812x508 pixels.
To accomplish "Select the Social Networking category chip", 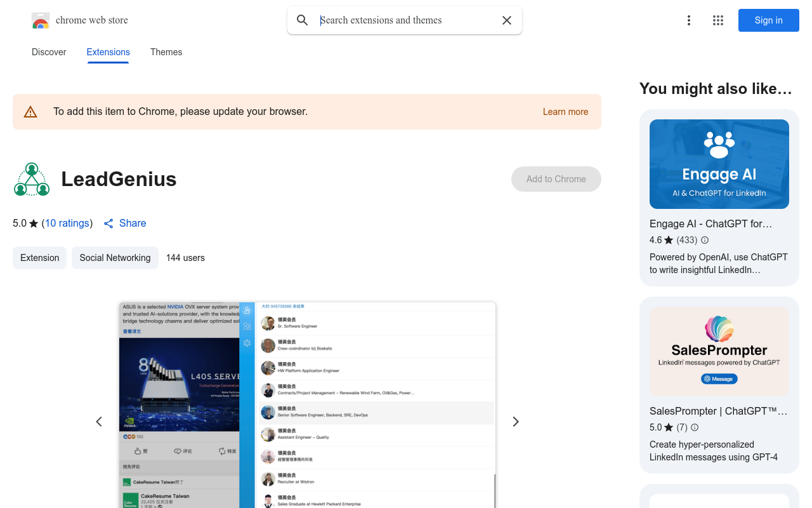I will [115, 258].
